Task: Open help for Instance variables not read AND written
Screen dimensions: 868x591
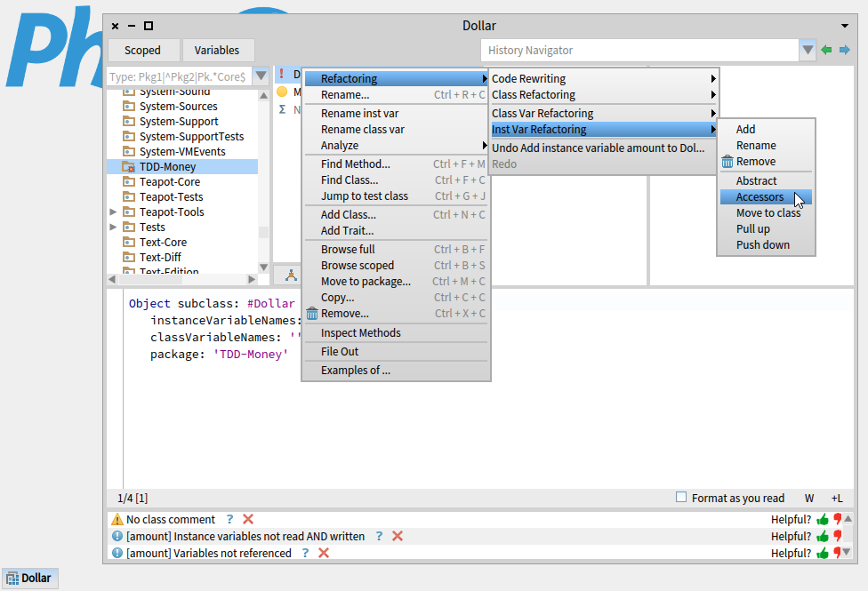Action: [379, 536]
